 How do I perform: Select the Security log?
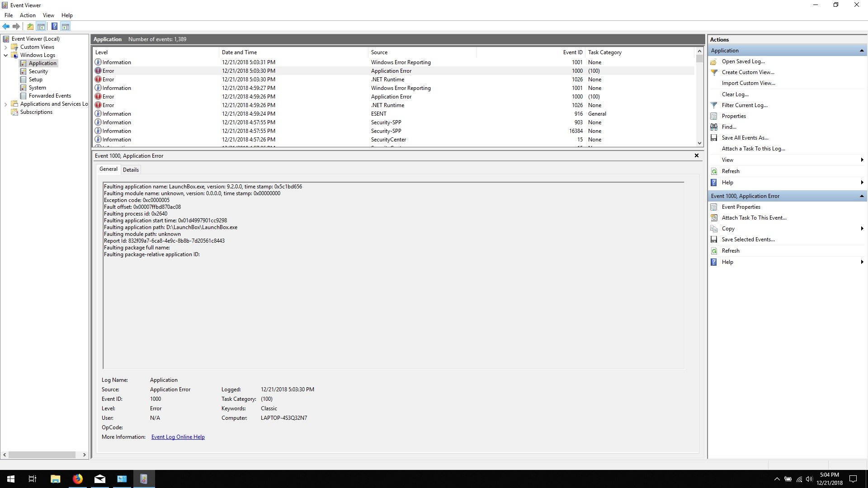point(38,71)
